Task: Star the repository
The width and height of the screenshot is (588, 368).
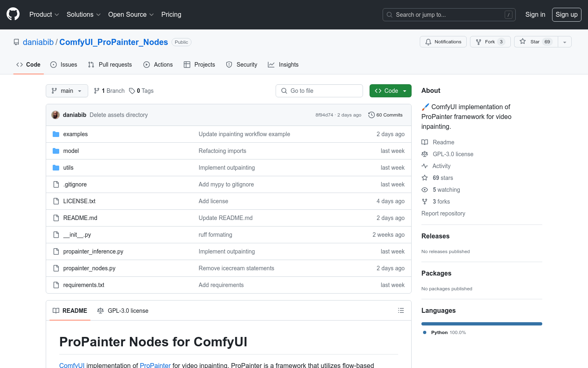Action: (x=535, y=41)
